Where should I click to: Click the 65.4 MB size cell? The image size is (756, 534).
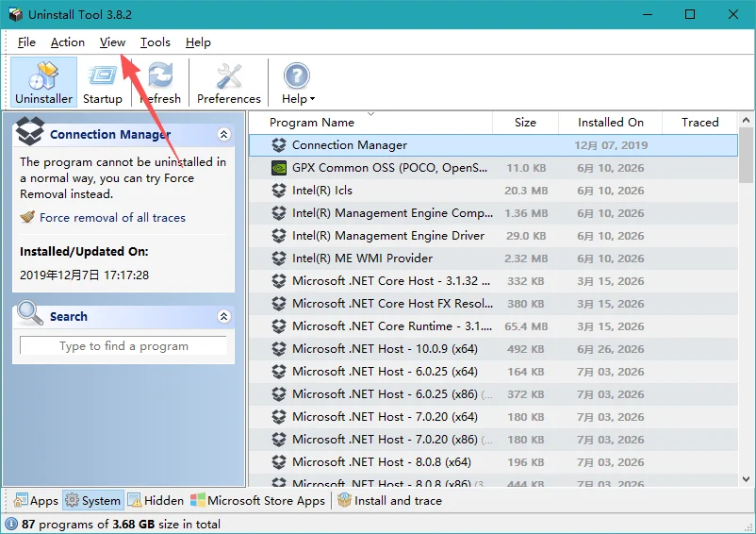click(x=526, y=326)
